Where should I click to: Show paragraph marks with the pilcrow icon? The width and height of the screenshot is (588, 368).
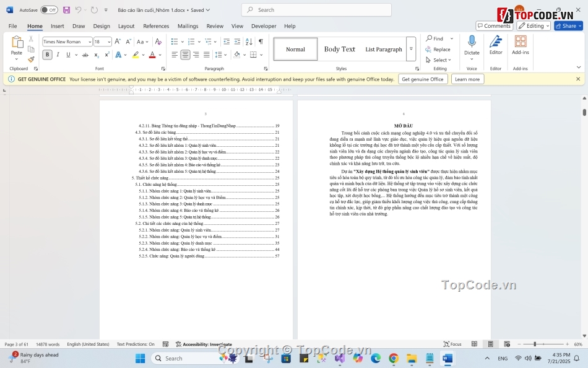(261, 42)
